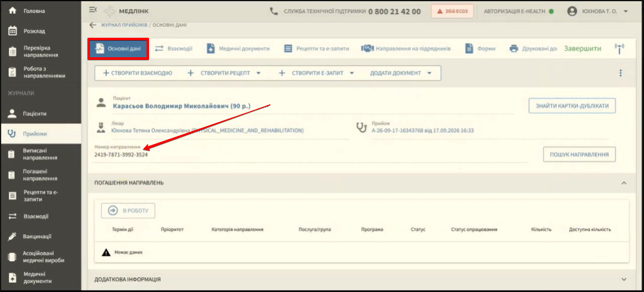644x292 pixels.
Task: Collapse Погашення направлень section
Action: (x=624, y=183)
